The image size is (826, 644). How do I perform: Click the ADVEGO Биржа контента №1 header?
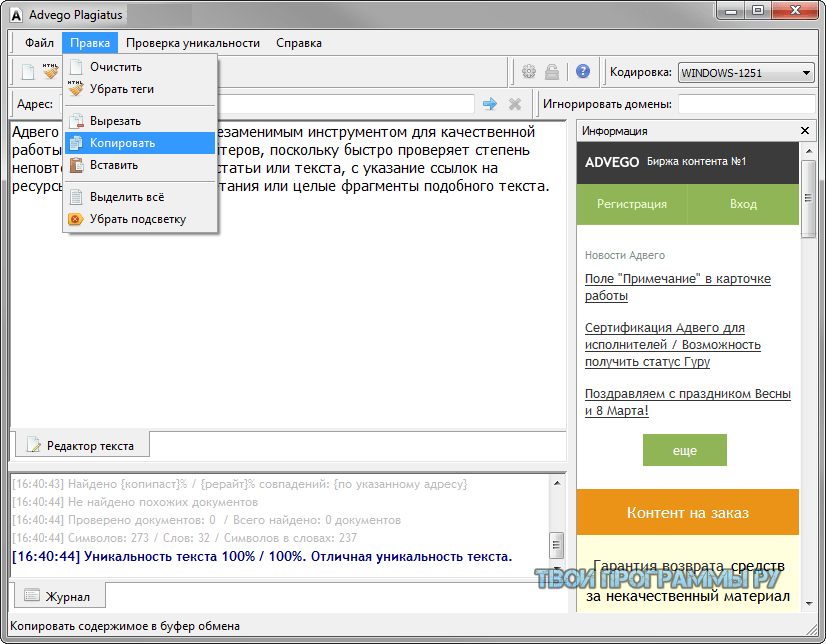688,162
